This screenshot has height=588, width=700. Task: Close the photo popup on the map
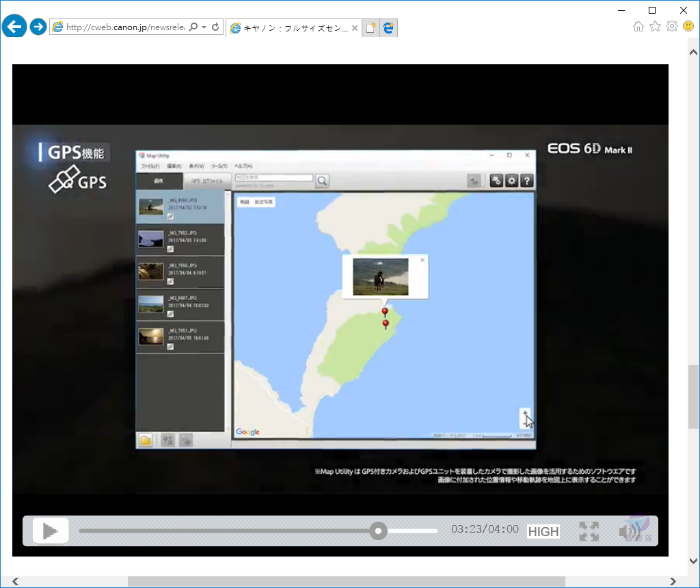(x=422, y=260)
